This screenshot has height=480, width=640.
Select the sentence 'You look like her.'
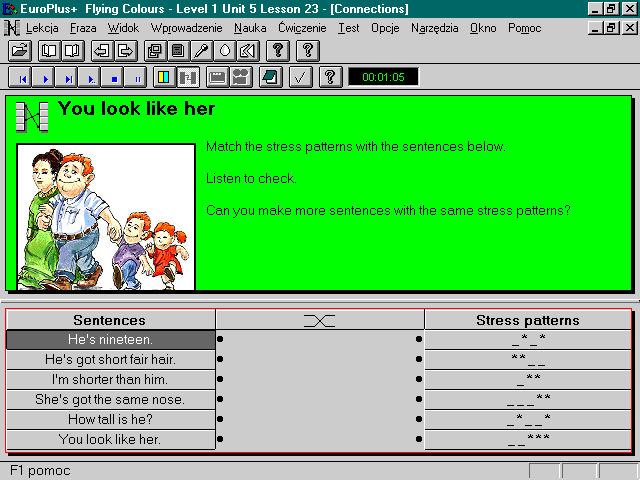[x=111, y=440]
